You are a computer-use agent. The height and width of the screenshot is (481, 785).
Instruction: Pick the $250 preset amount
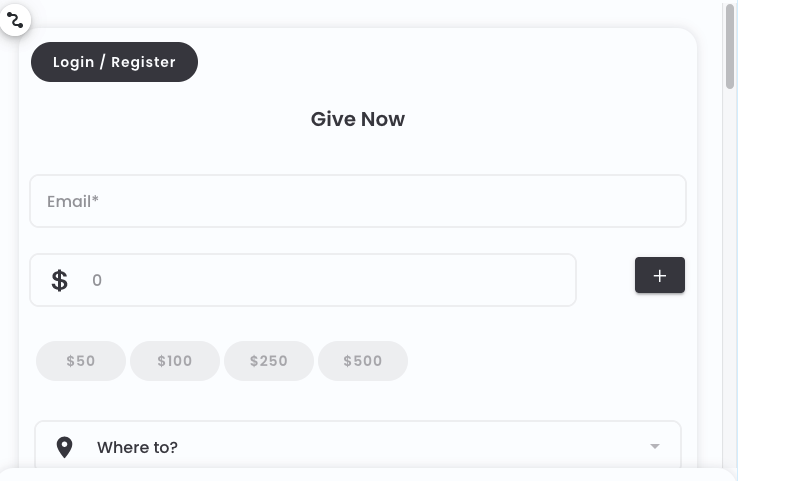[x=269, y=361]
